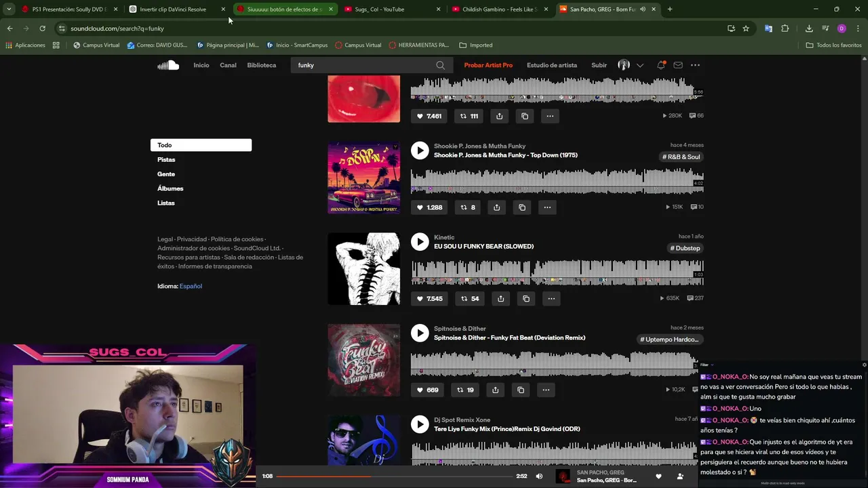Seek within the player progress bar
Viewport: 868px width, 488px height.
point(393,476)
